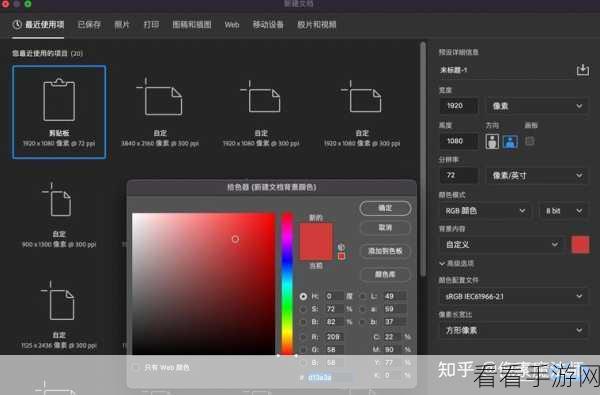Click the S value field showing 72

coord(334,309)
